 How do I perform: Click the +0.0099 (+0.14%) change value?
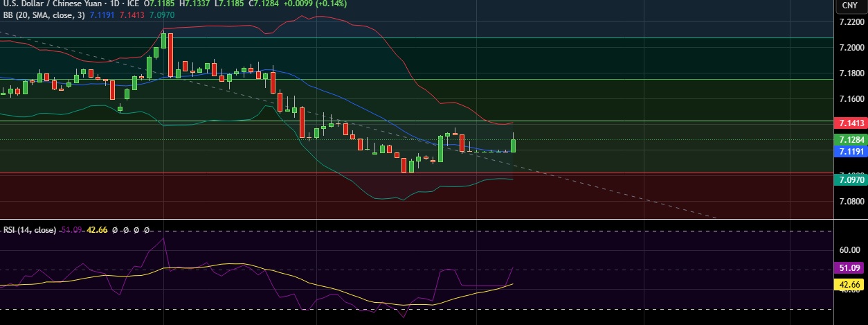coord(315,3)
